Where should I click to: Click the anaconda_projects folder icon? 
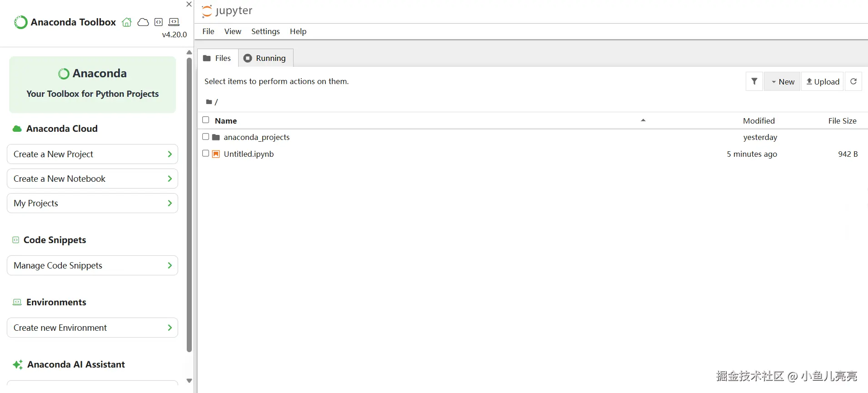point(216,137)
